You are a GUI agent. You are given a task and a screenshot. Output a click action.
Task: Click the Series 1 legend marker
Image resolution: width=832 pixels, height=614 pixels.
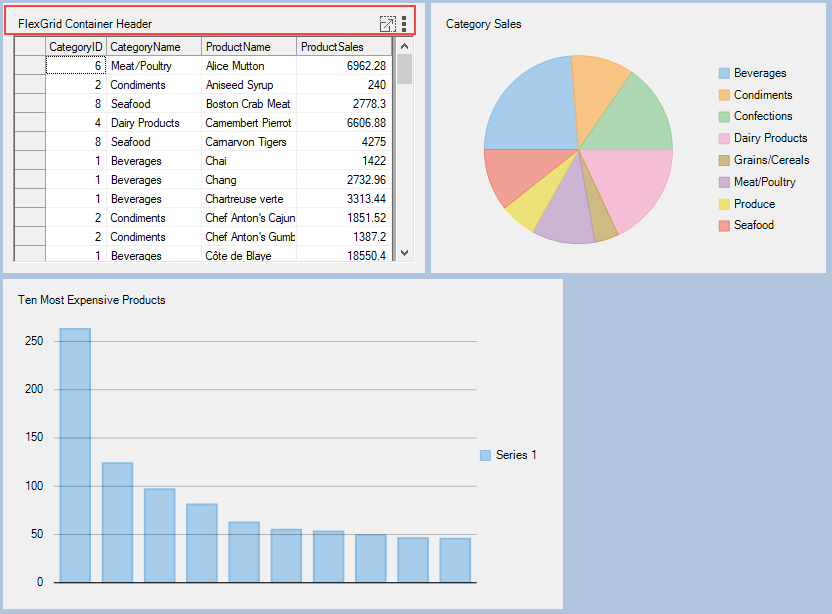[x=485, y=455]
